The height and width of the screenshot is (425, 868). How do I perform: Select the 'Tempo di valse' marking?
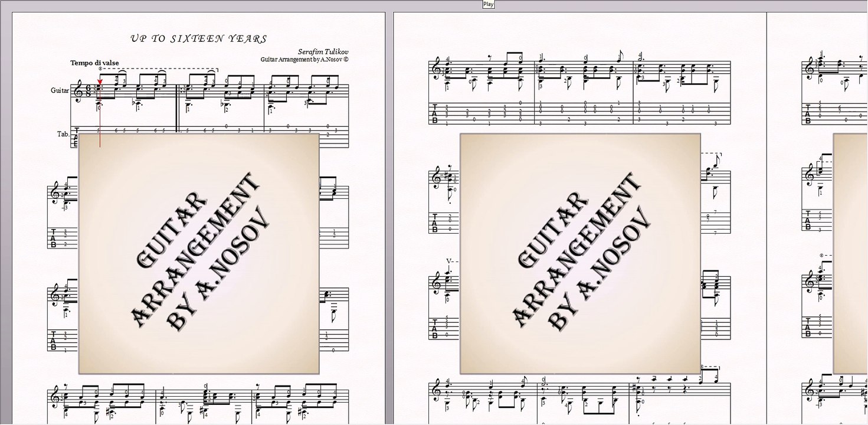[94, 63]
